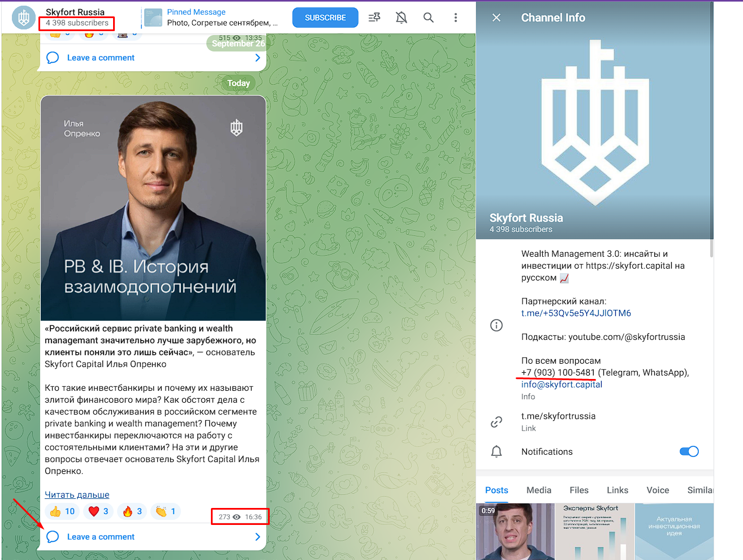The height and width of the screenshot is (560, 743).
Task: Switch to the Posts tab
Action: (496, 490)
